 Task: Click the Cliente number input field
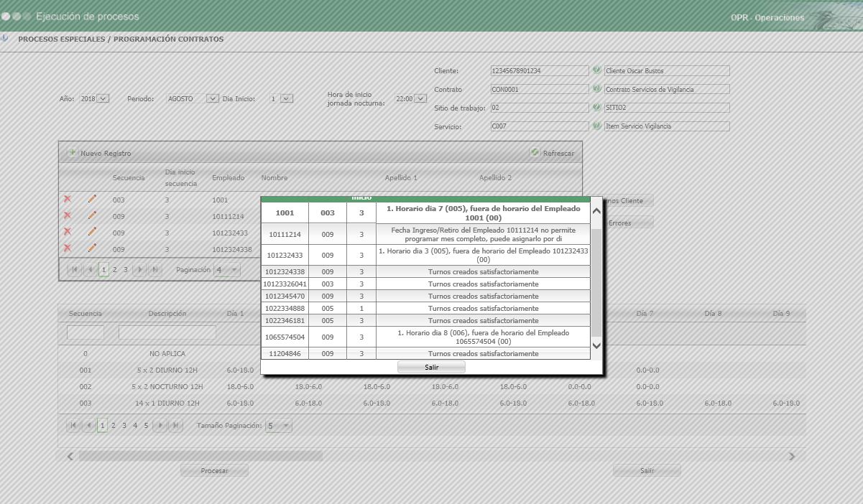540,71
